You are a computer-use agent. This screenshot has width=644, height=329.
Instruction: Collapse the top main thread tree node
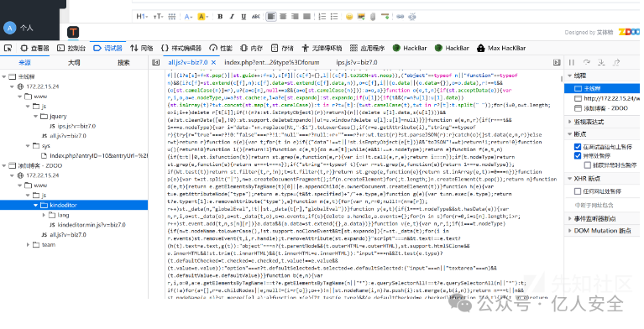[4, 77]
